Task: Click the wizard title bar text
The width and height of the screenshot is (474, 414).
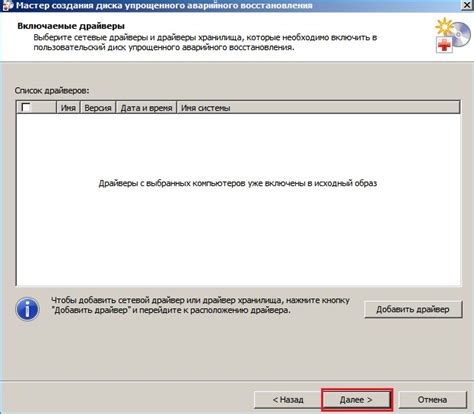Action: [x=164, y=5]
